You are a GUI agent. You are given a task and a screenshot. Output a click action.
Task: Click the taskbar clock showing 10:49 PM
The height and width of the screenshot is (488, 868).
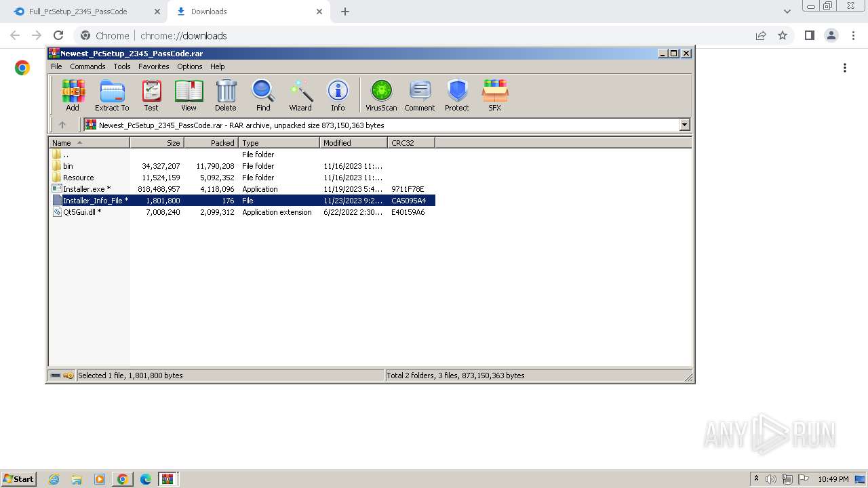[833, 479]
